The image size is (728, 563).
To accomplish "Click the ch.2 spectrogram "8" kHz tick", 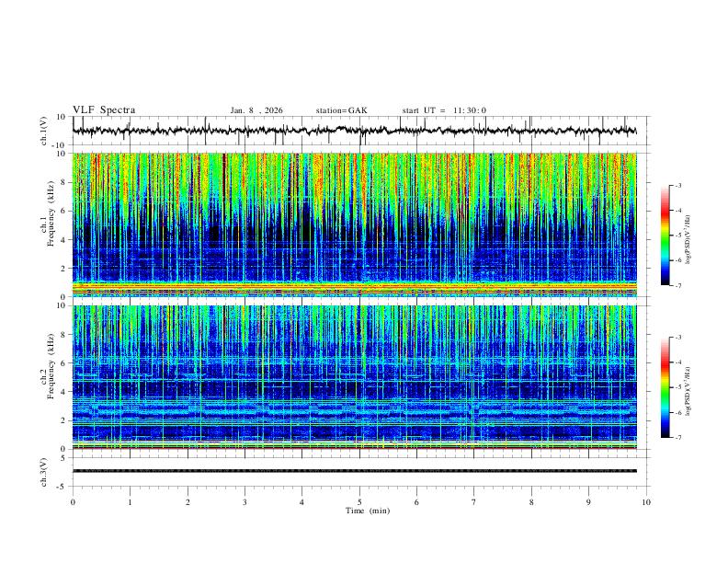I will [63, 335].
